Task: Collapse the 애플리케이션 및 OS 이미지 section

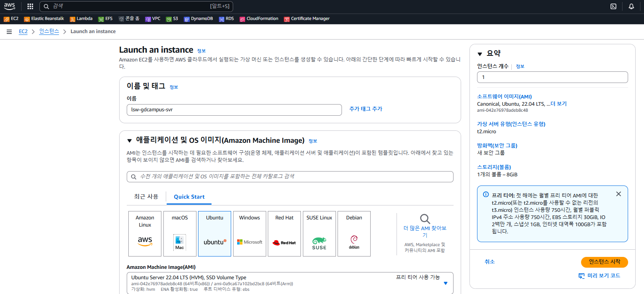Action: 130,140
